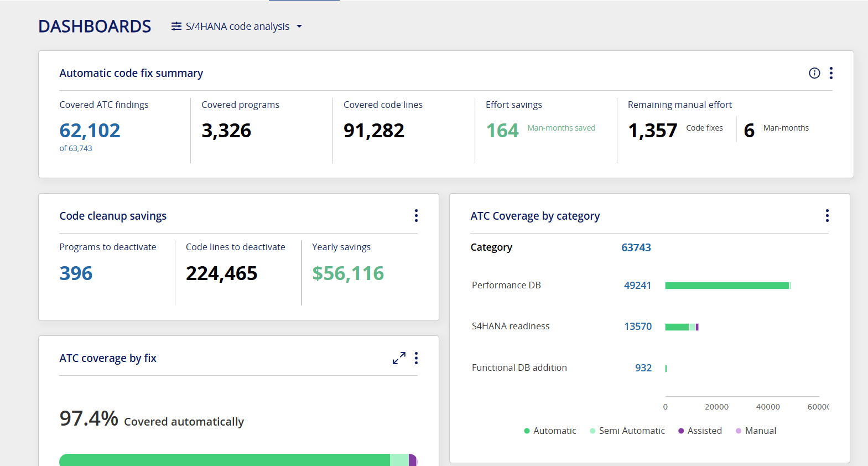Click the Performance DB green bar
Image resolution: width=868 pixels, height=466 pixels.
point(727,286)
